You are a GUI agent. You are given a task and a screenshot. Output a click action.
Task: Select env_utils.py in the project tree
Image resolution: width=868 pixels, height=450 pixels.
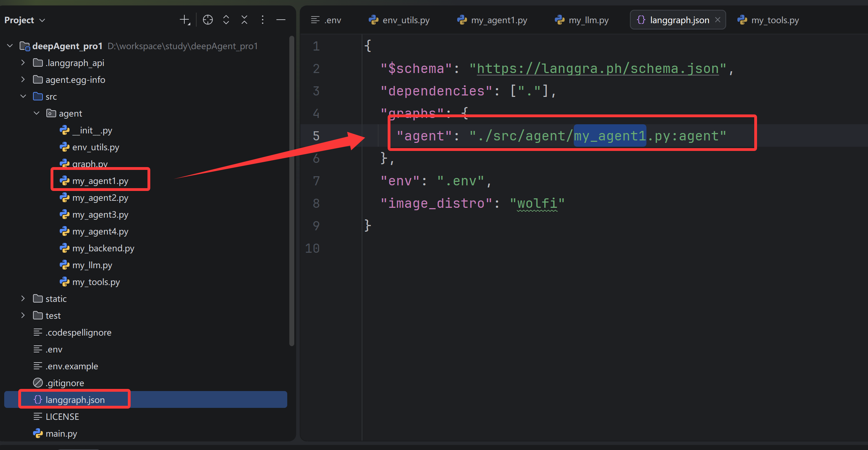pos(96,147)
